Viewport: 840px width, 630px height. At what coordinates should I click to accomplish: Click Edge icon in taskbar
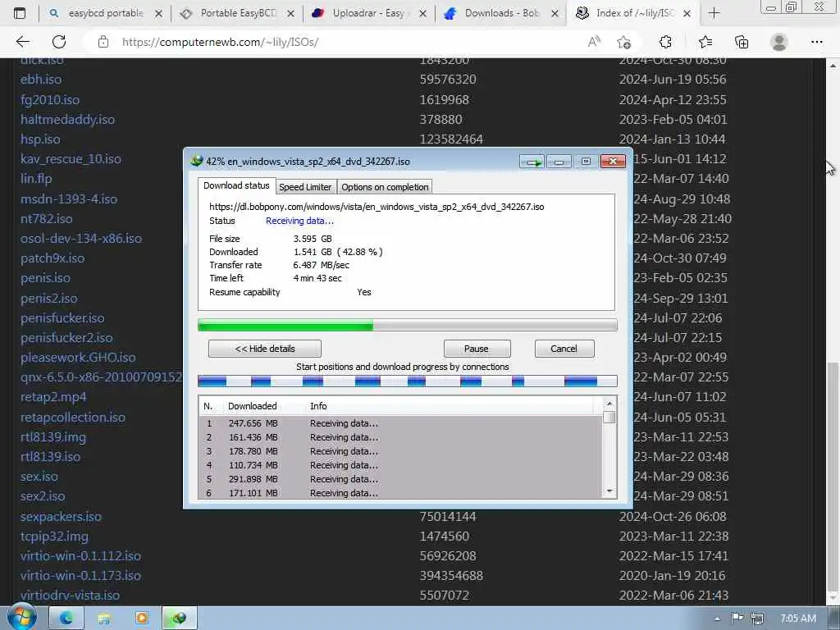pos(66,619)
